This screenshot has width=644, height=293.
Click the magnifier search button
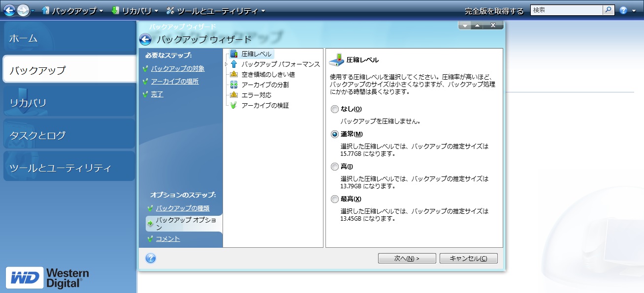609,10
